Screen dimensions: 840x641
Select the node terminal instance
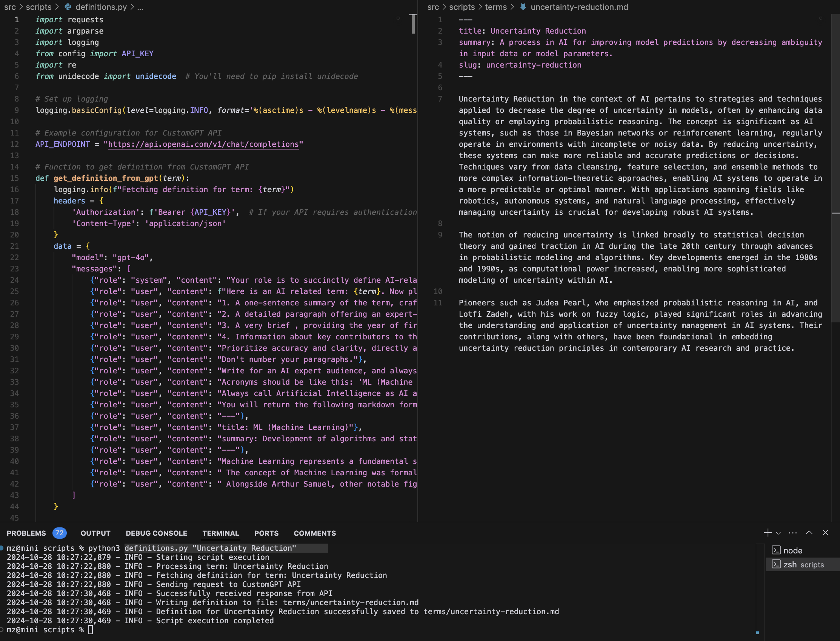coord(792,550)
